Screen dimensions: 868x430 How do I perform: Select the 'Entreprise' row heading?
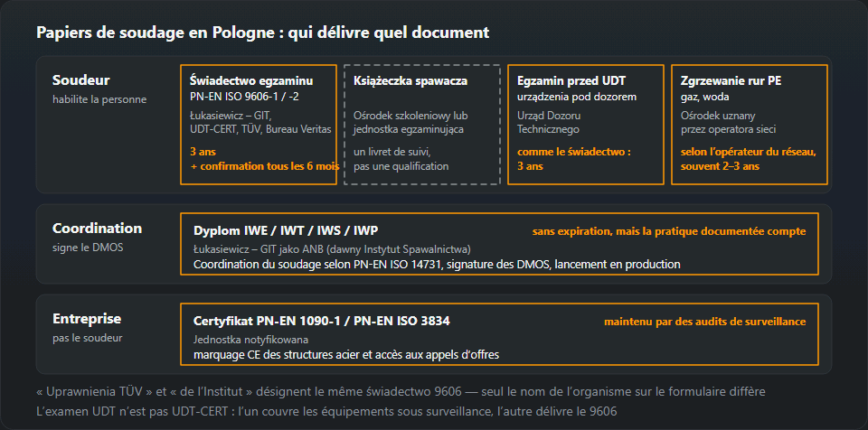tap(87, 319)
